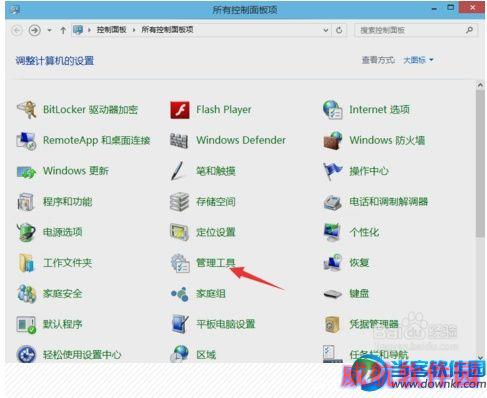Click the 搜索控制面板 search box
Screen dimensions: 487x398
click(x=416, y=30)
